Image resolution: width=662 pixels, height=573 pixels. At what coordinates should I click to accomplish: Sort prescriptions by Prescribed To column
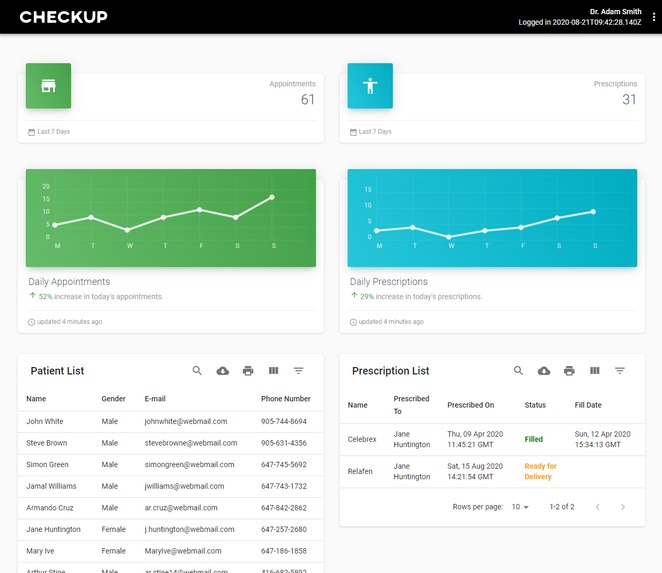(x=411, y=405)
